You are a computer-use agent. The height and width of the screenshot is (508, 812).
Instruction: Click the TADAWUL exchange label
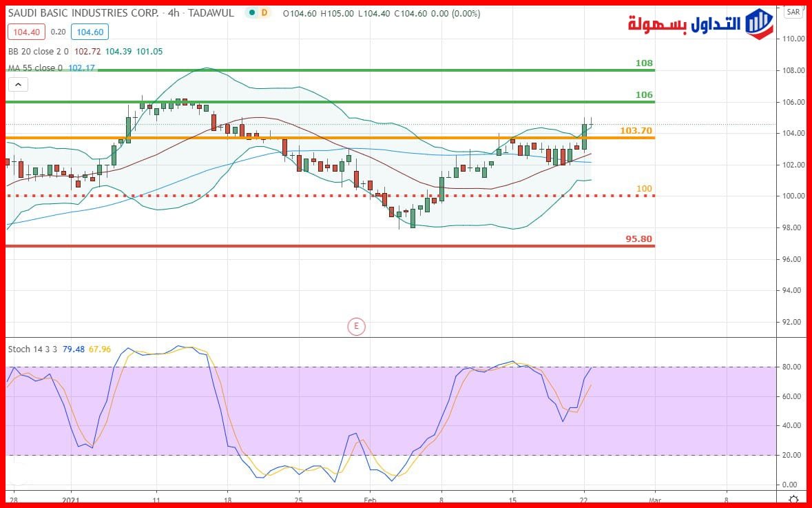pos(211,13)
